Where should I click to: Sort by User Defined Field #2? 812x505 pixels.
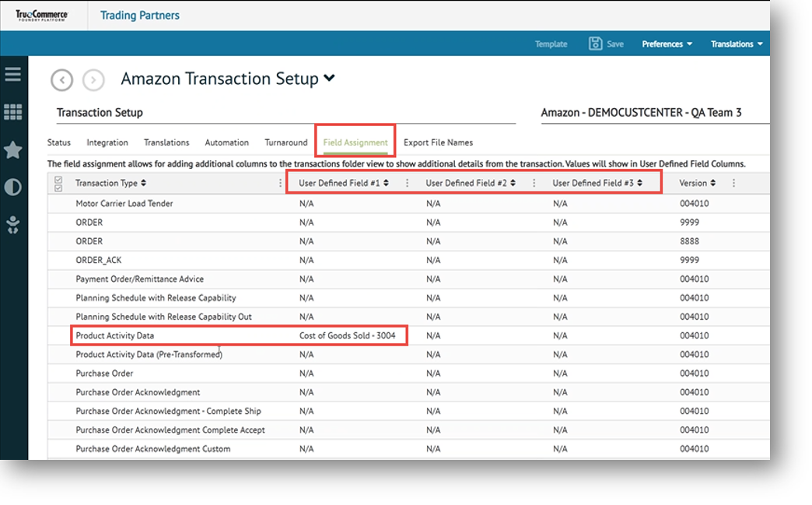pyautogui.click(x=513, y=183)
